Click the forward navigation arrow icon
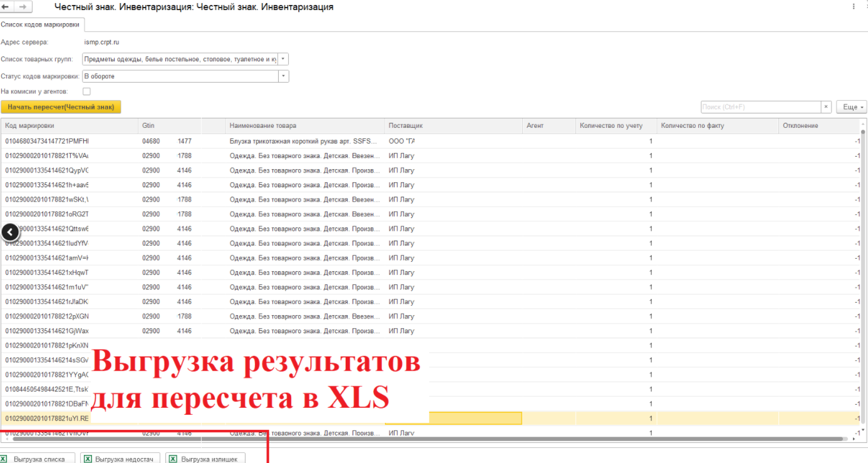The height and width of the screenshot is (463, 868). [x=23, y=7]
